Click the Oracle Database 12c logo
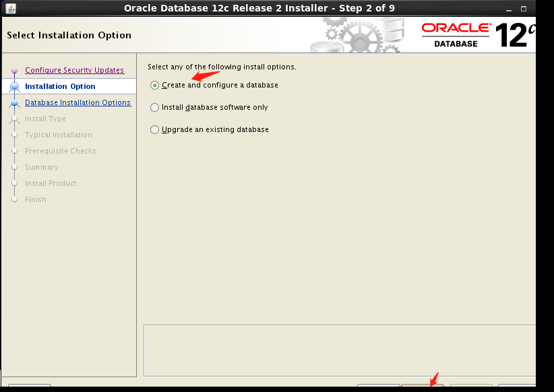This screenshot has width=554, height=392. point(479,35)
